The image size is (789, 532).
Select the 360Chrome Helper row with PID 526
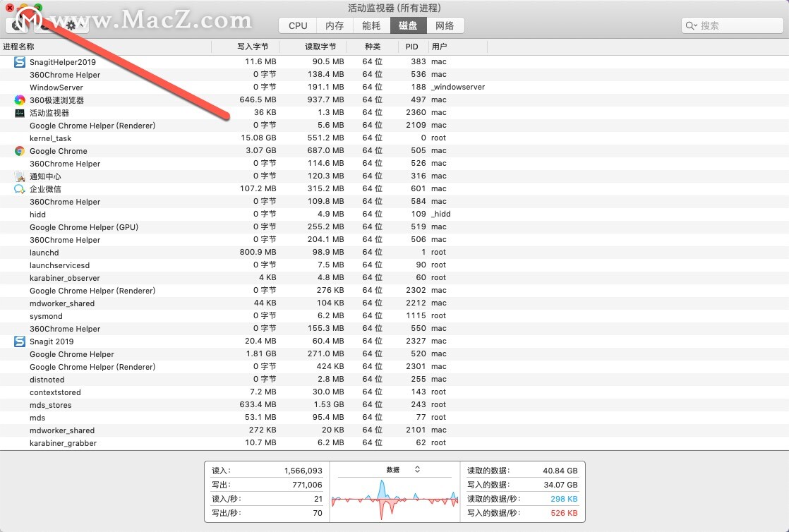tap(394, 164)
